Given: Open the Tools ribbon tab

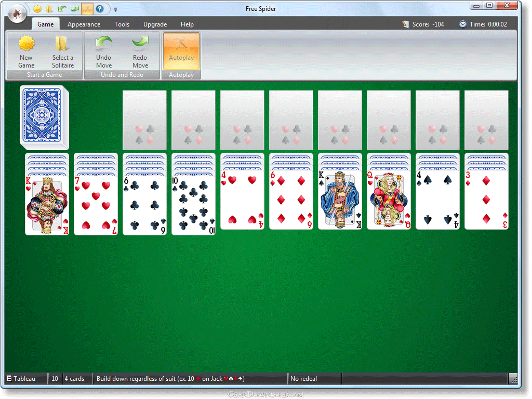Looking at the screenshot, I should point(122,24).
